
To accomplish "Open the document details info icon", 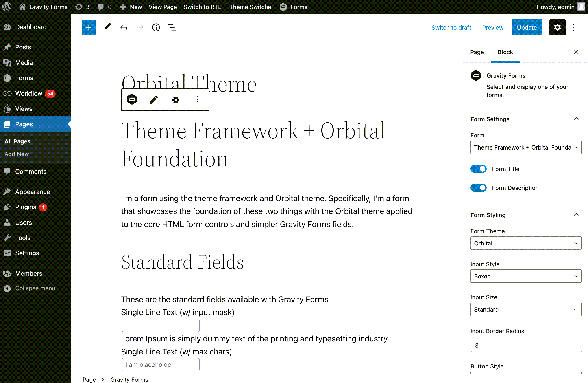I will tap(156, 27).
